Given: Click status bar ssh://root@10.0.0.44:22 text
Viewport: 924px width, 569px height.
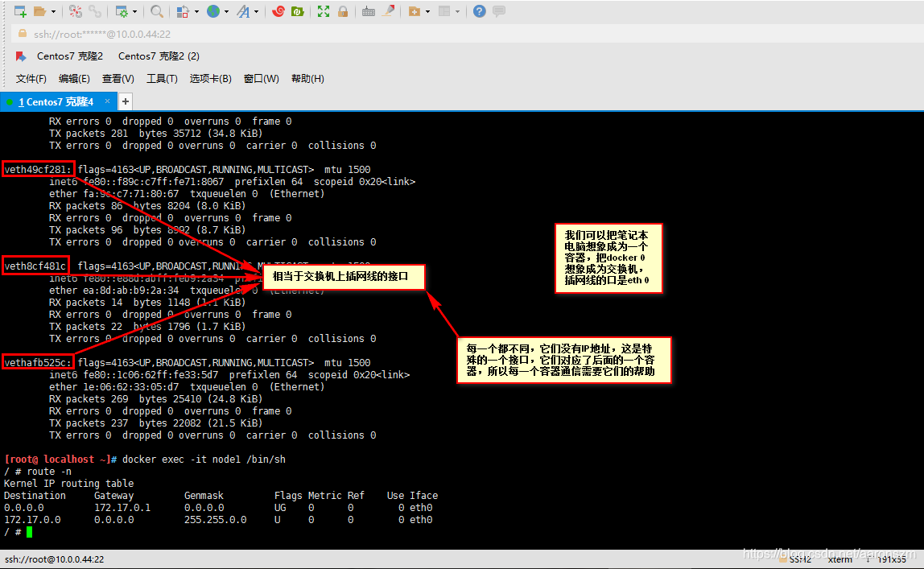Looking at the screenshot, I should tap(54, 559).
